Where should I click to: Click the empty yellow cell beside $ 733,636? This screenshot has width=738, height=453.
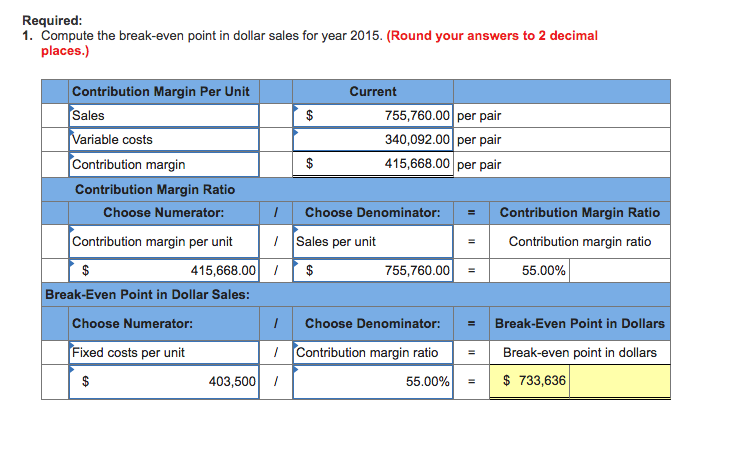click(x=620, y=381)
